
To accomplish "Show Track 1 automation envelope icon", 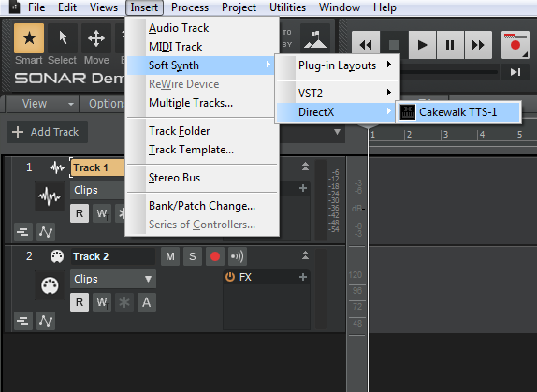I will 46,232.
